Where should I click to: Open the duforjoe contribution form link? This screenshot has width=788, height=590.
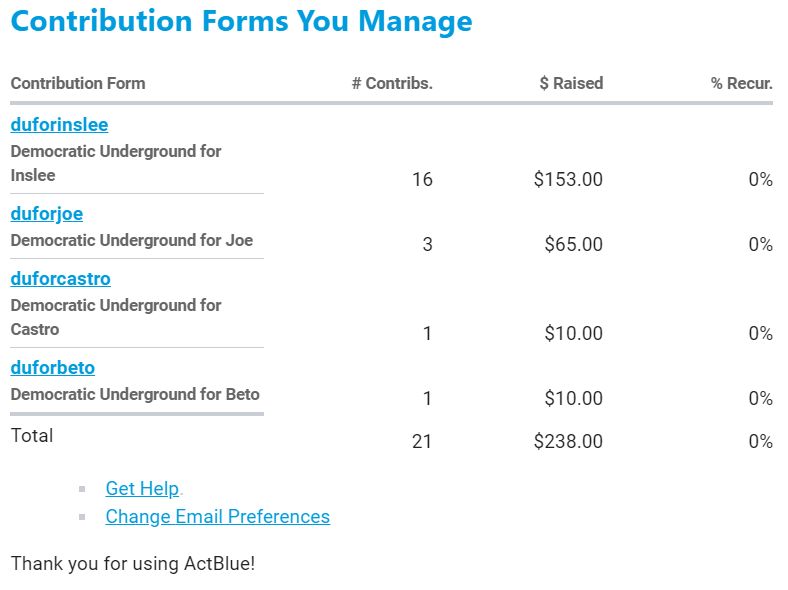(x=46, y=214)
